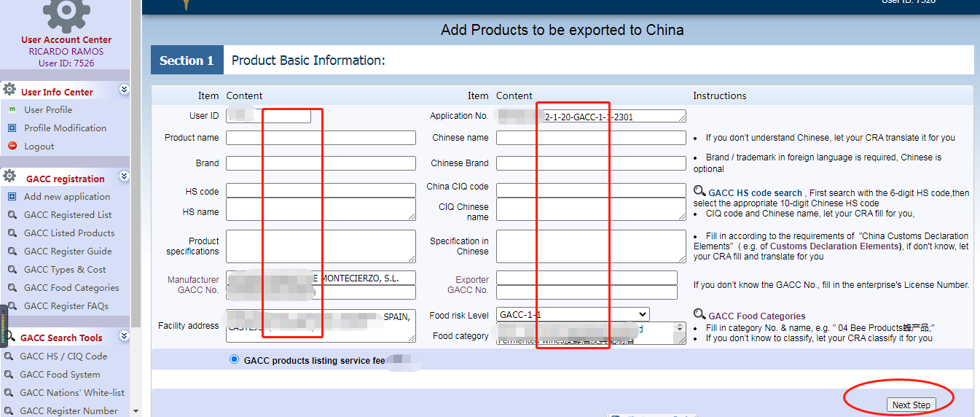
Task: Collapse the User Info Center section
Action: click(x=124, y=90)
